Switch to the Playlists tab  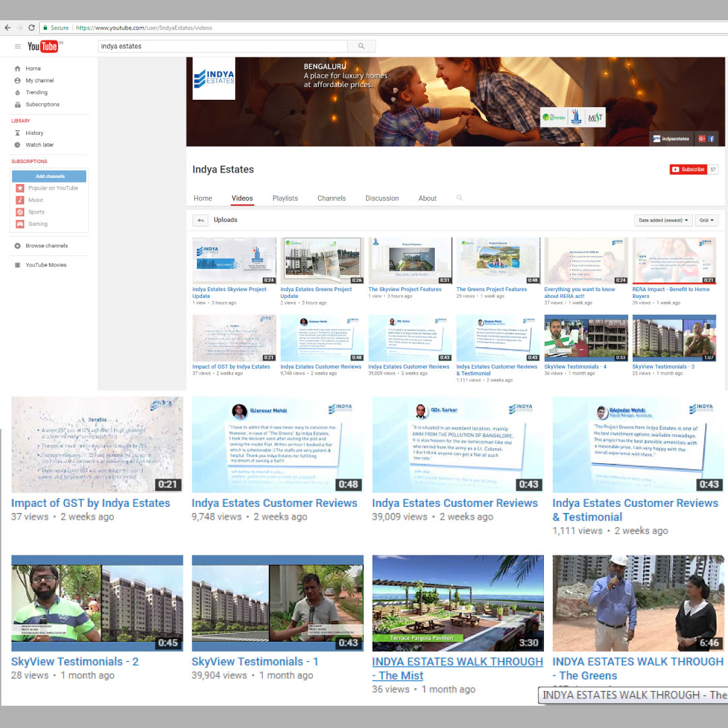coord(285,198)
